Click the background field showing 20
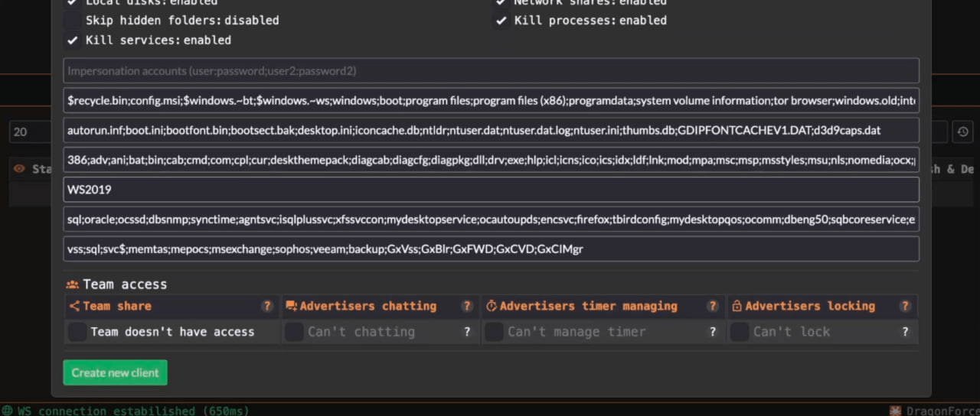This screenshot has height=416, width=980. (x=31, y=132)
